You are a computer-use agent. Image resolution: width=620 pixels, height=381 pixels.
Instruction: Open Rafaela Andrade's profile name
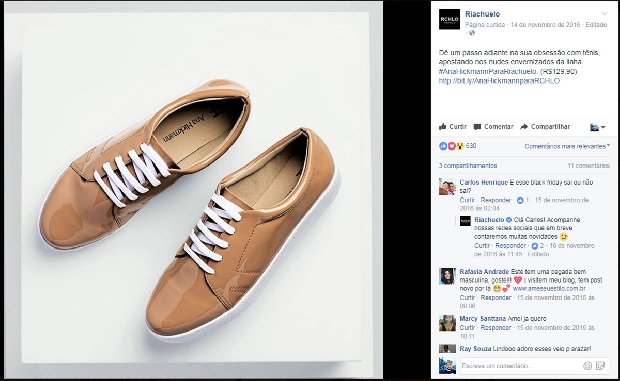(484, 272)
